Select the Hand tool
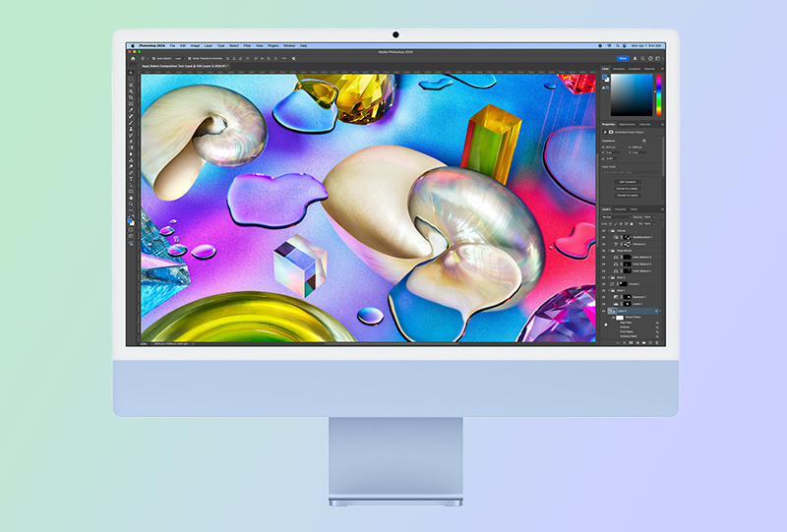 coord(131,198)
